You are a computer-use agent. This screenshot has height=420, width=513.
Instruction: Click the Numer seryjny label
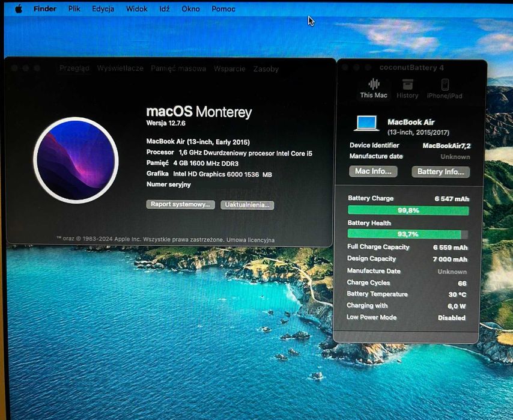pyautogui.click(x=168, y=184)
